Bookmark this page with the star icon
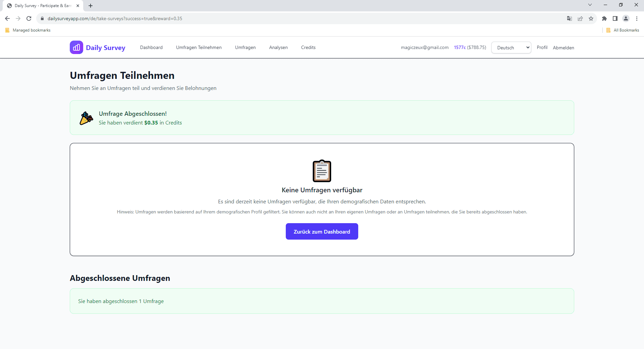 [x=591, y=18]
